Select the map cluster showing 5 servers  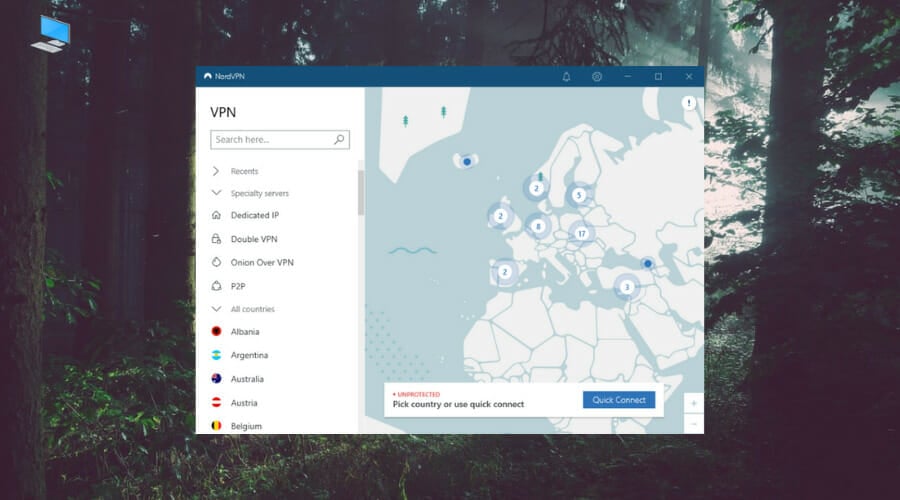tap(579, 195)
